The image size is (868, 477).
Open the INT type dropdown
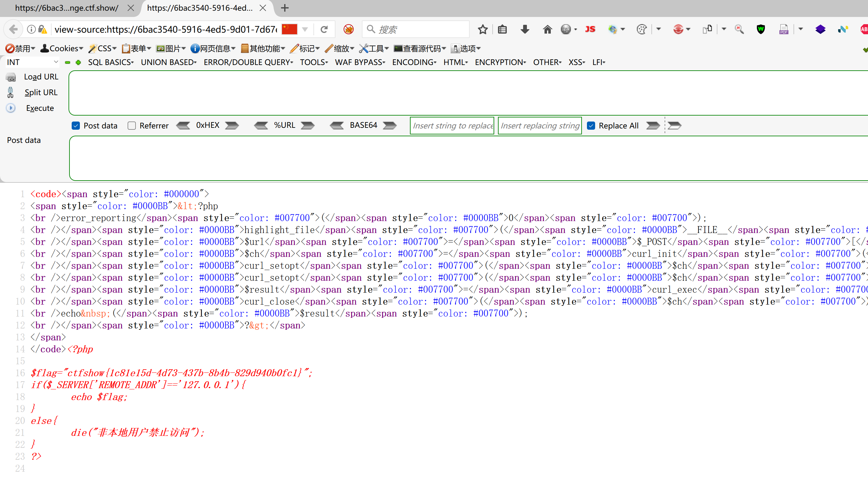click(x=32, y=62)
